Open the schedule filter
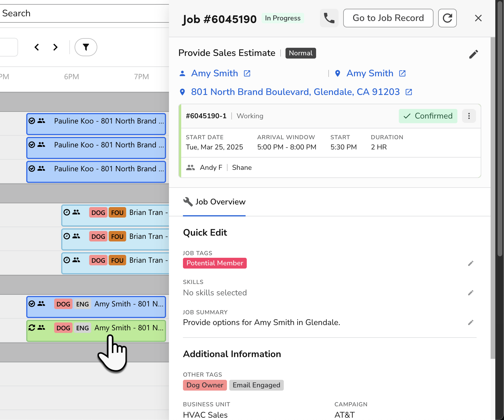 pyautogui.click(x=86, y=47)
